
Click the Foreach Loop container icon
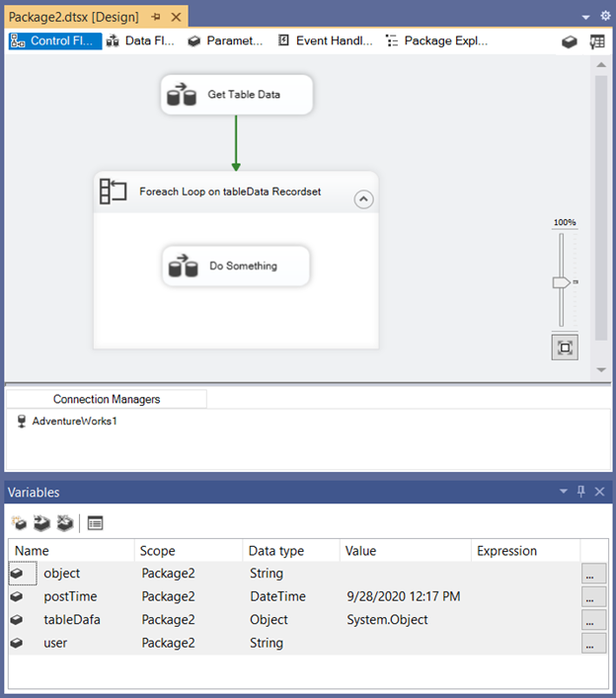114,192
